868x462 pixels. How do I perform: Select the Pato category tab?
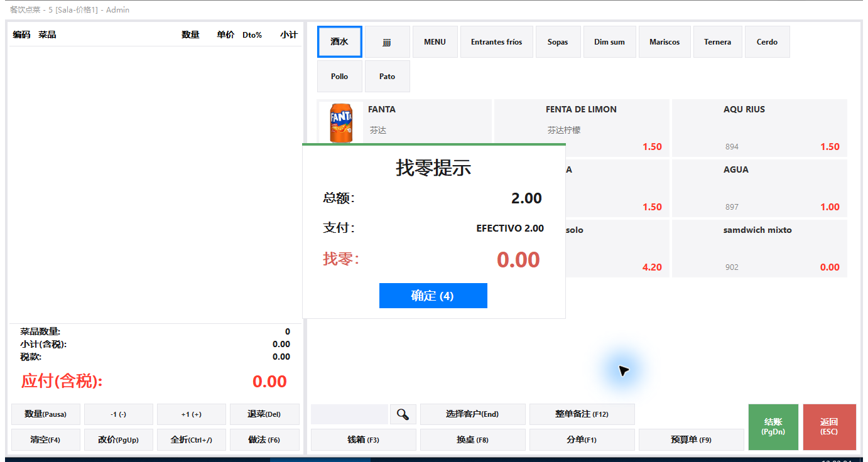pos(388,77)
